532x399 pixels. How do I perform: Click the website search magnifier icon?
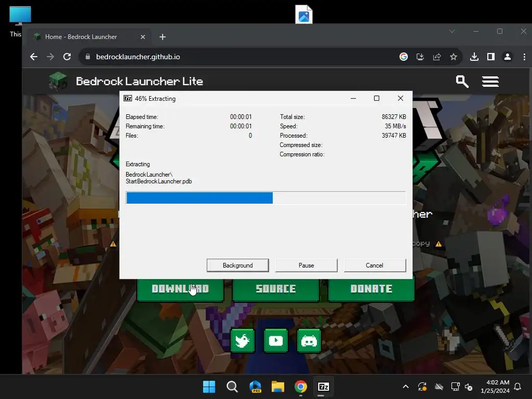pyautogui.click(x=462, y=82)
